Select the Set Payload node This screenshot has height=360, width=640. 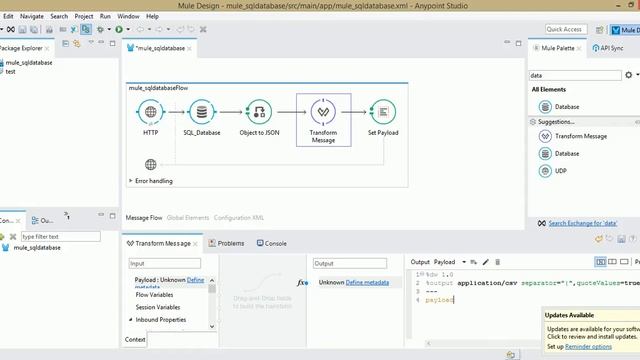[x=383, y=112]
